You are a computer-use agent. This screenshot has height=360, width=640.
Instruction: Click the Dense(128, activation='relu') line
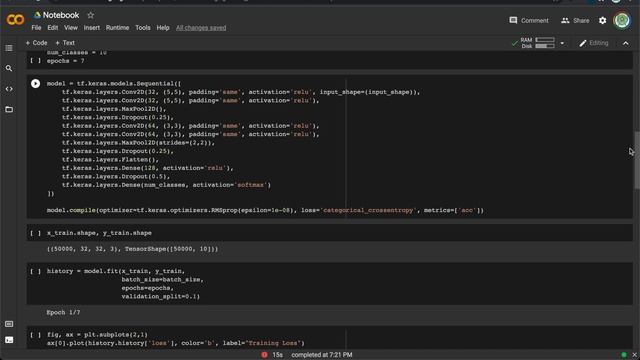coord(148,168)
